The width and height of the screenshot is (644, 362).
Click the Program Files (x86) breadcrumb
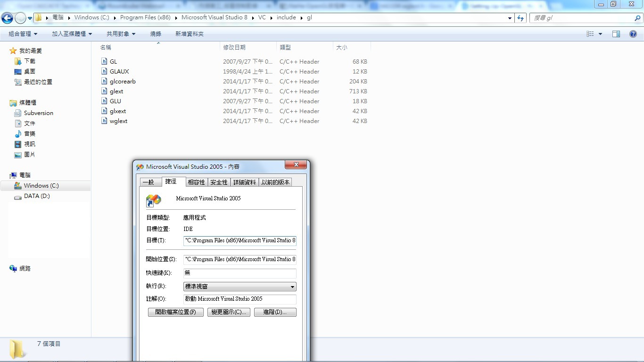(x=145, y=18)
